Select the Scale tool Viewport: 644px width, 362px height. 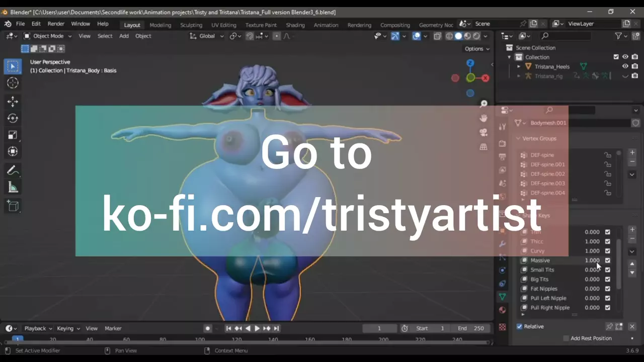[x=13, y=135]
